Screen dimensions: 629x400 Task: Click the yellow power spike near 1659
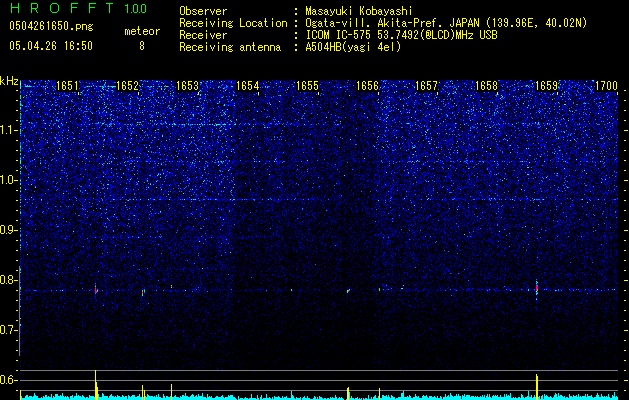pos(537,386)
